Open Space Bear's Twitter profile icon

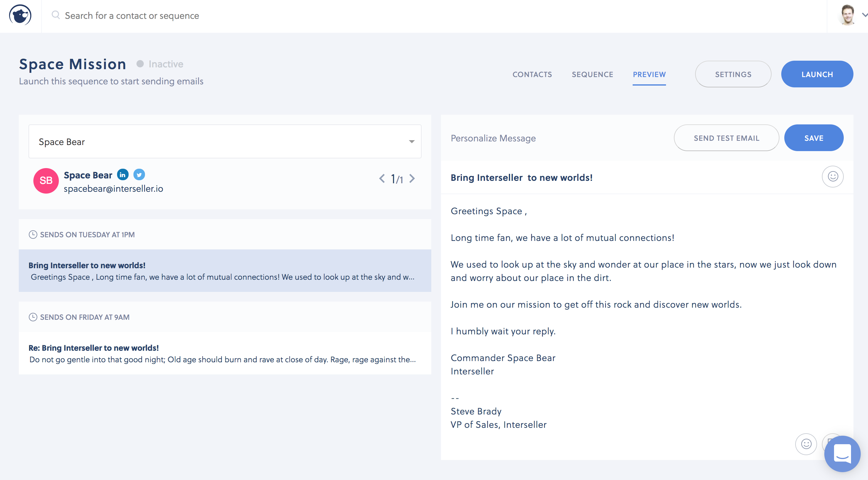tap(139, 174)
